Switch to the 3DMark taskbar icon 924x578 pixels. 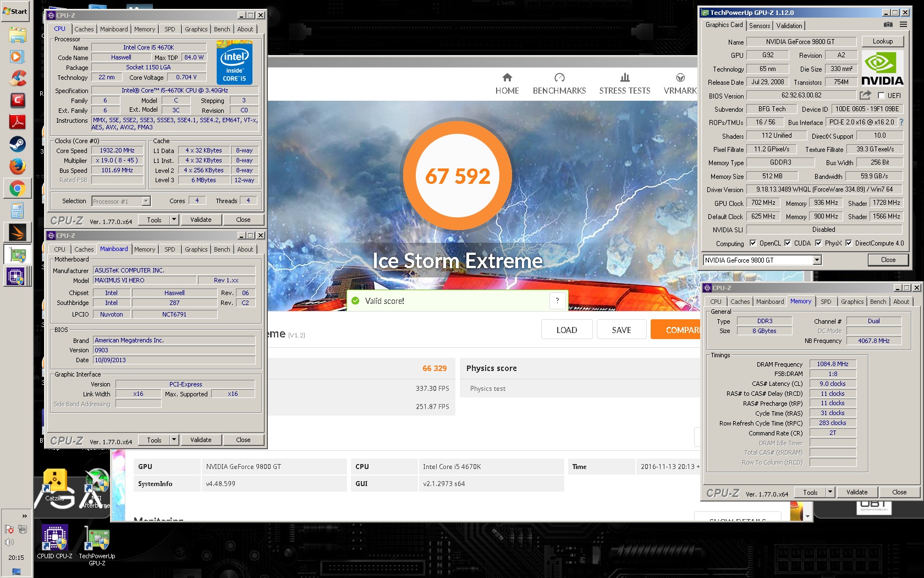tap(17, 233)
